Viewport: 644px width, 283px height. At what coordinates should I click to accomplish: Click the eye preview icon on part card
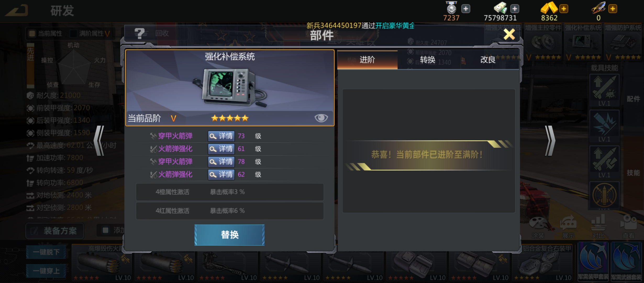click(x=321, y=118)
